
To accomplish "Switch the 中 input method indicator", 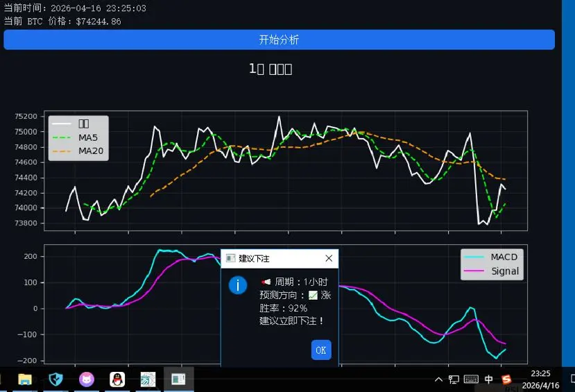I will pos(489,380).
